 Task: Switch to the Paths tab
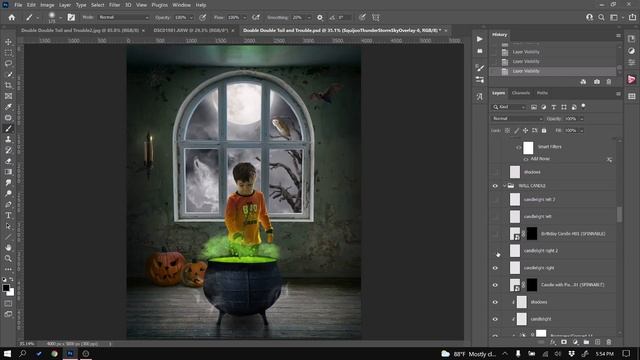(x=542, y=93)
